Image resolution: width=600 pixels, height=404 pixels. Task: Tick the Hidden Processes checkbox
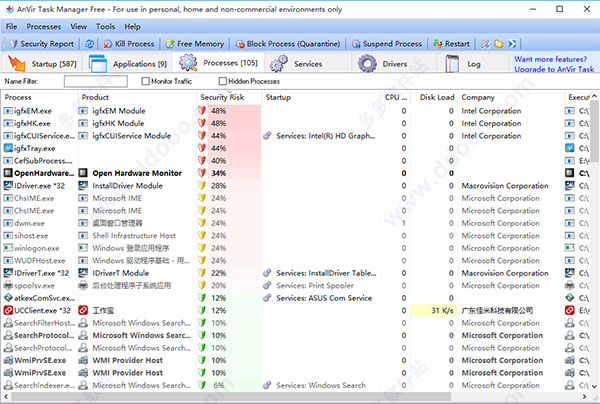click(223, 81)
